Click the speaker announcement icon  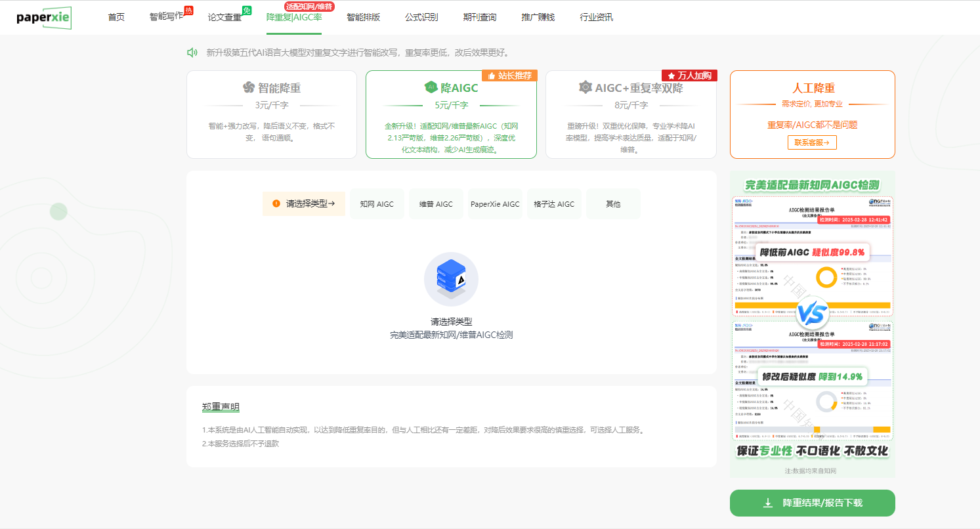[192, 53]
